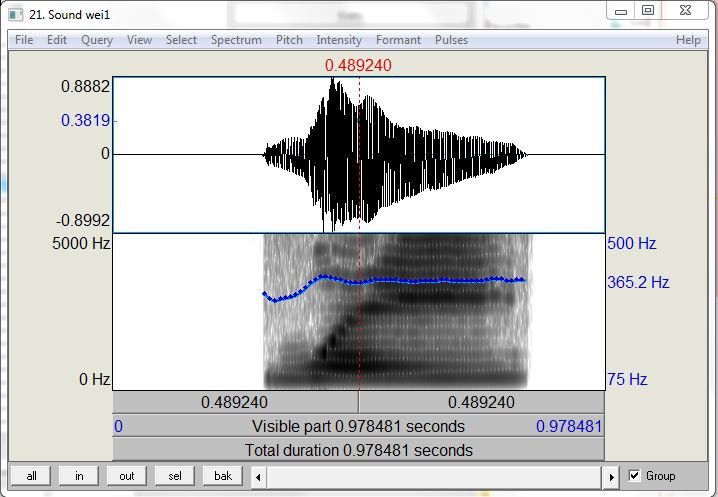Open the Spectrum menu
Viewport: 718px width, 497px height.
tap(236, 40)
